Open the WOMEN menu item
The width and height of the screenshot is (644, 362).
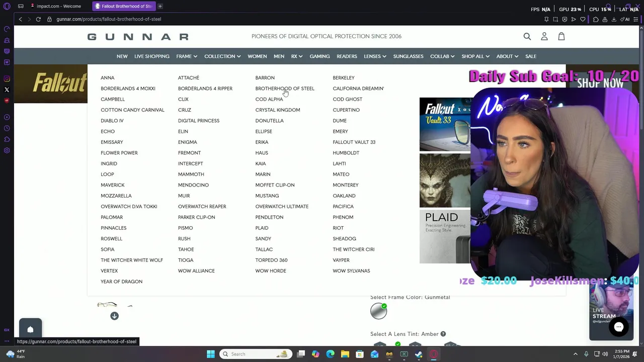[x=257, y=56]
